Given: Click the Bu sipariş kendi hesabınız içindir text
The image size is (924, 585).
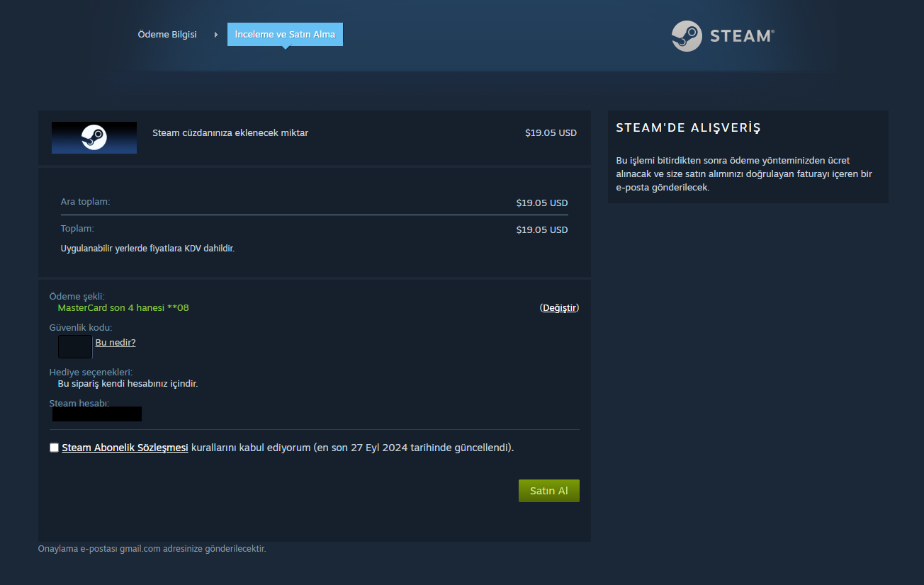Looking at the screenshot, I should pos(128,384).
